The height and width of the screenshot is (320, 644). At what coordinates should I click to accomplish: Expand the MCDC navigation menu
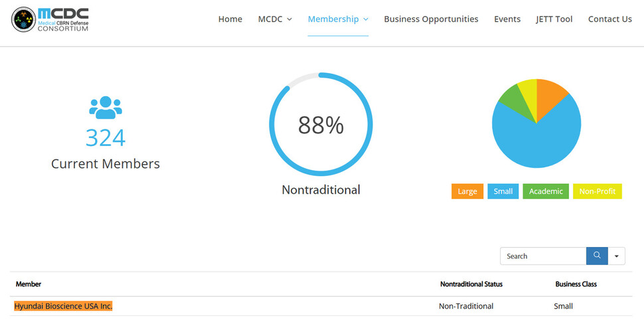tap(275, 19)
